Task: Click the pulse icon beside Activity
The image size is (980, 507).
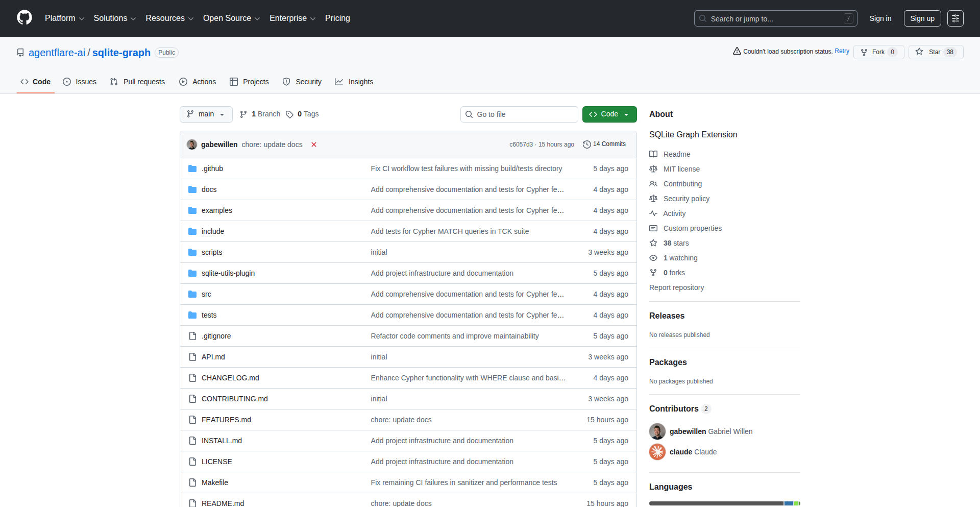Action: (653, 213)
